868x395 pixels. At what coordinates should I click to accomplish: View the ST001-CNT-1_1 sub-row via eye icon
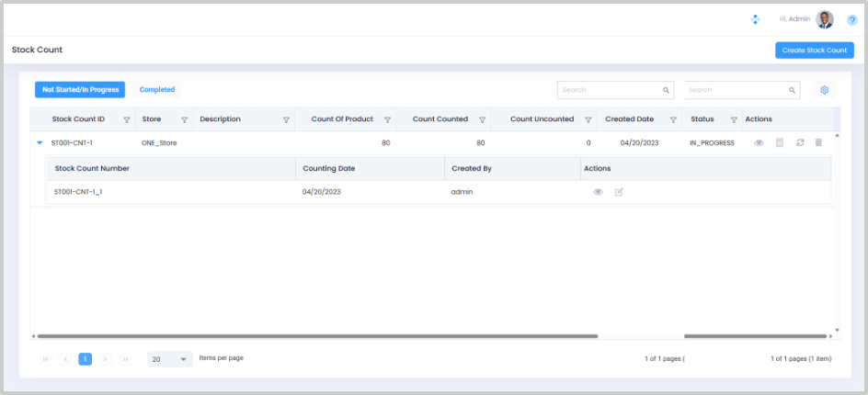[x=598, y=192]
